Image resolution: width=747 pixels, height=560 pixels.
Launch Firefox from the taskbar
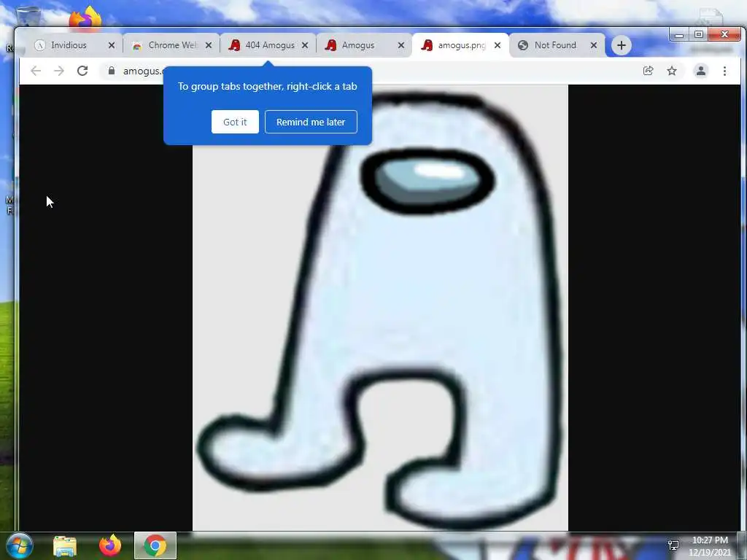coord(110,545)
